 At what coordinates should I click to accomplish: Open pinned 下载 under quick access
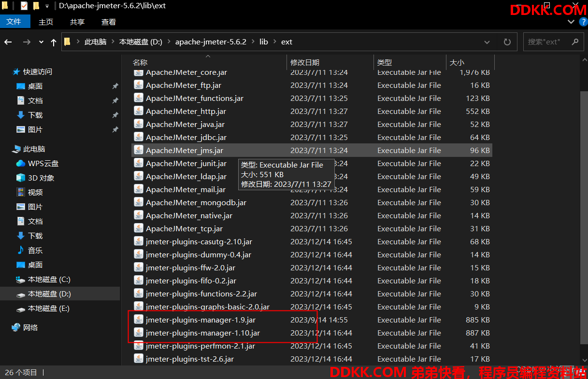(35, 115)
